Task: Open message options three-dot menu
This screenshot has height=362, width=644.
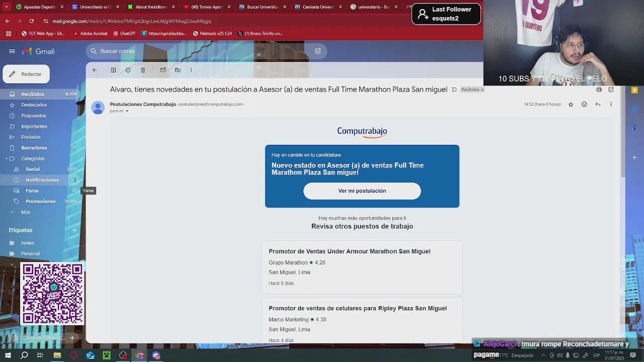Action: point(611,105)
